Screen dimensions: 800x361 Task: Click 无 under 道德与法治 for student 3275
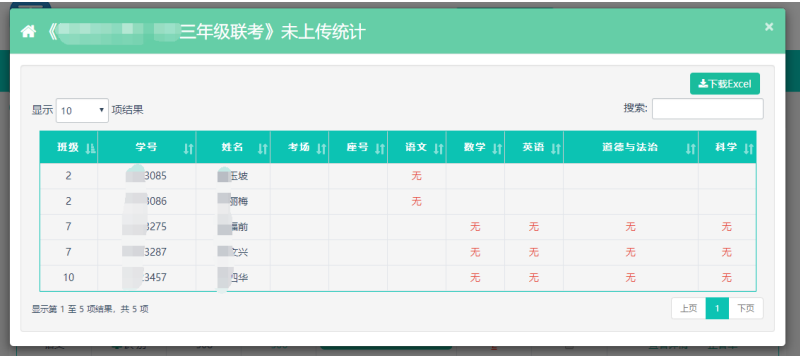(631, 227)
